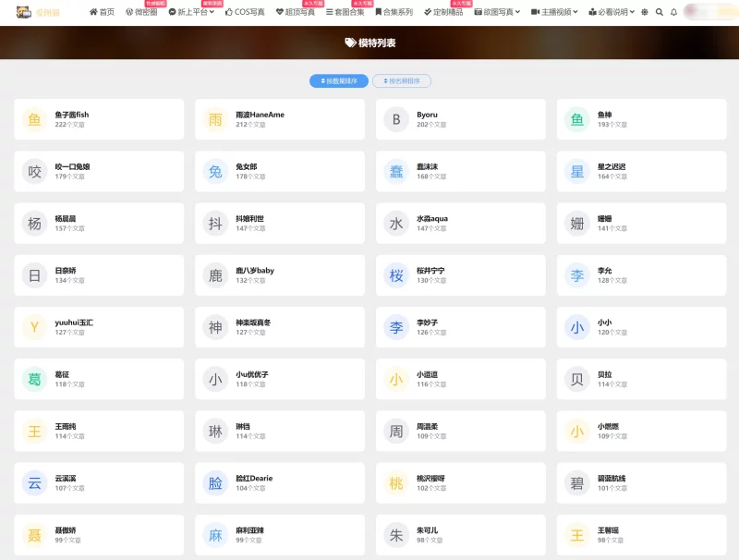Click the yuuhui玉汇 avatar icon

(x=35, y=327)
